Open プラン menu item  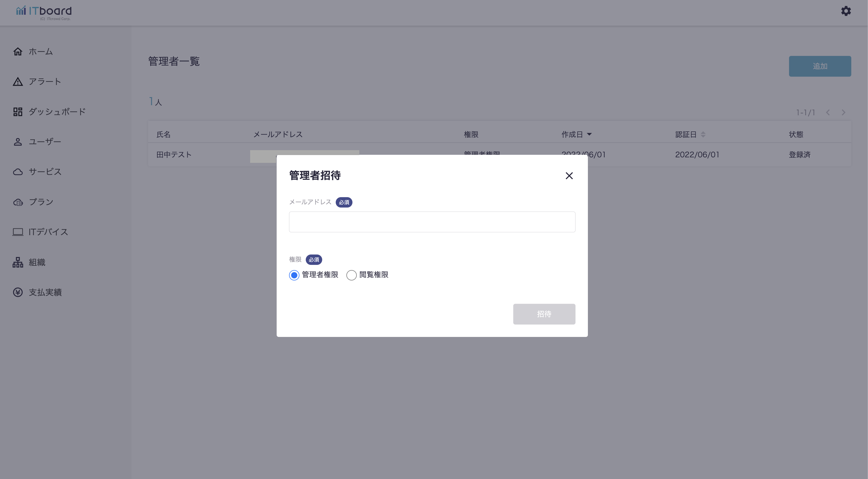click(41, 202)
